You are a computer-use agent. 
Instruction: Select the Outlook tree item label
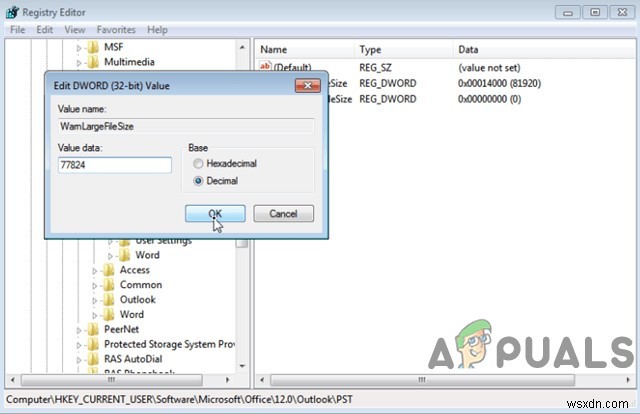138,300
